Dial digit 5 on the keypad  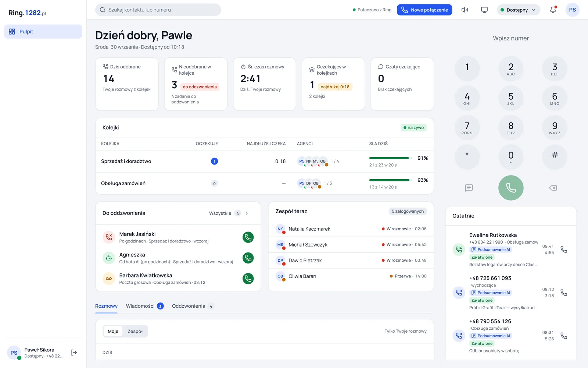pos(511,98)
